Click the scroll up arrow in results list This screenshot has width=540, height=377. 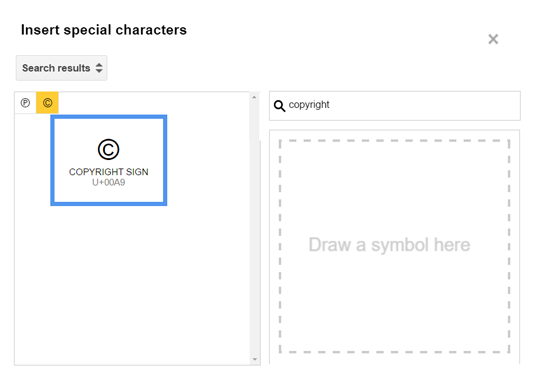[x=254, y=97]
